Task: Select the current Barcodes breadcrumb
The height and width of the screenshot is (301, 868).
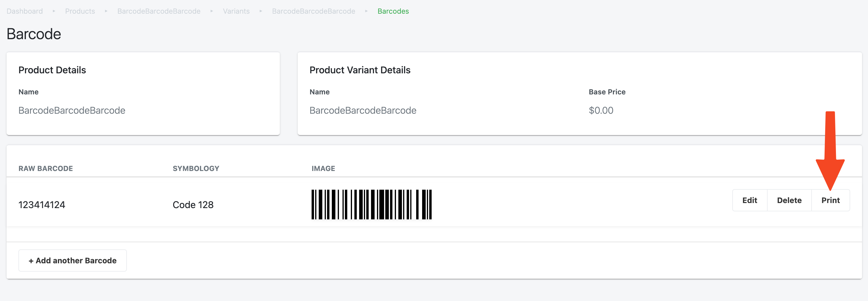Action: (393, 11)
